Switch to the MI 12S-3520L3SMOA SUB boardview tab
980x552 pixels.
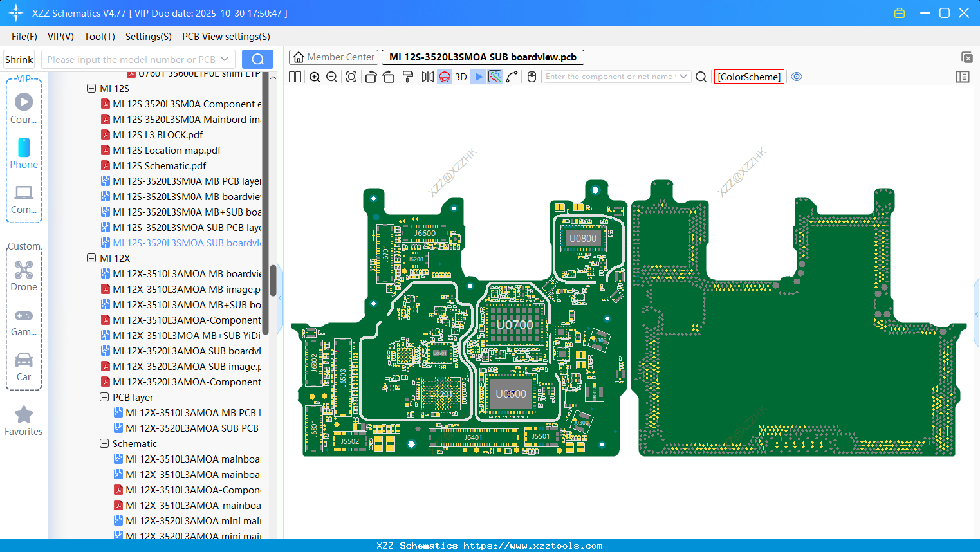[x=483, y=57]
